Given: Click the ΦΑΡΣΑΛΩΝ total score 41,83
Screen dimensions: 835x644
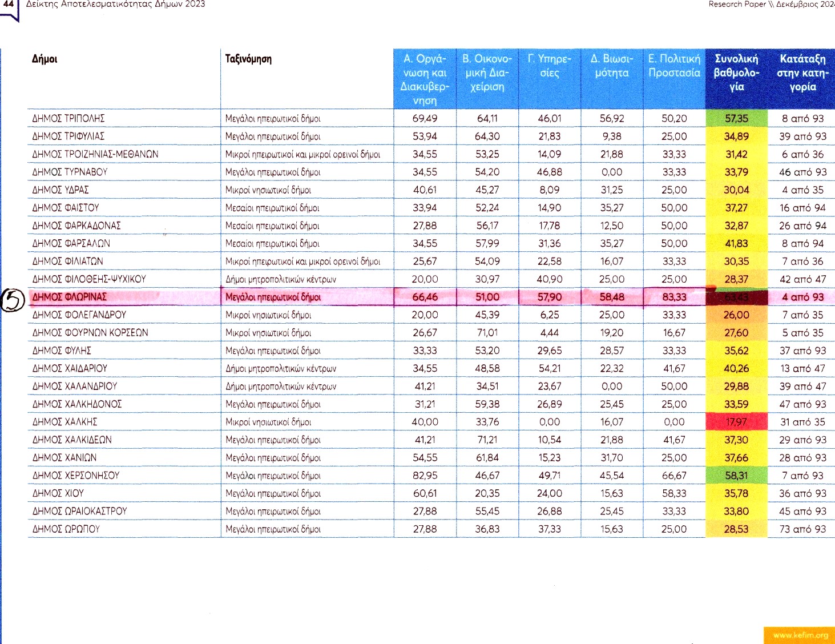Looking at the screenshot, I should 736,243.
